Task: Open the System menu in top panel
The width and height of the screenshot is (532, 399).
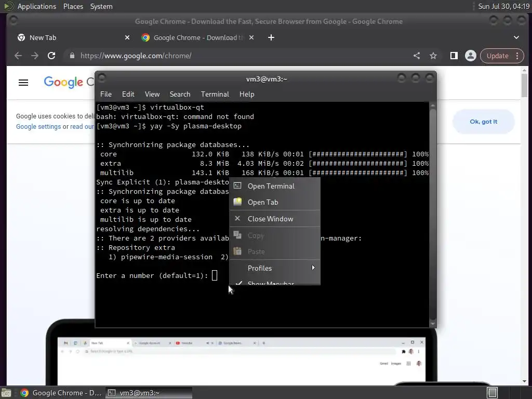Action: point(101,6)
